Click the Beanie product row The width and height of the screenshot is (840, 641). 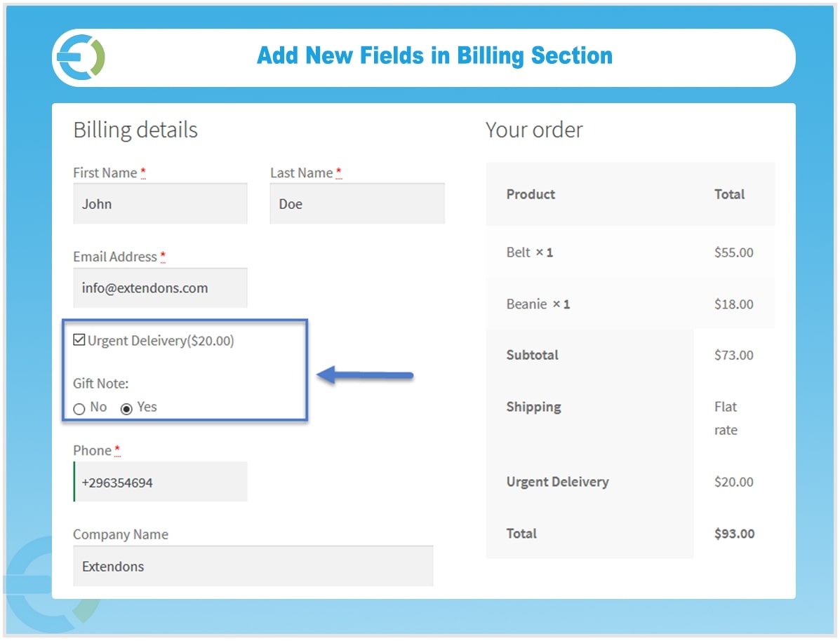tap(538, 304)
